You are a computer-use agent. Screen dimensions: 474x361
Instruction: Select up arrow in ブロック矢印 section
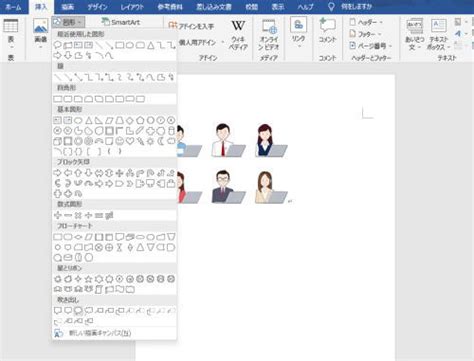(78, 173)
